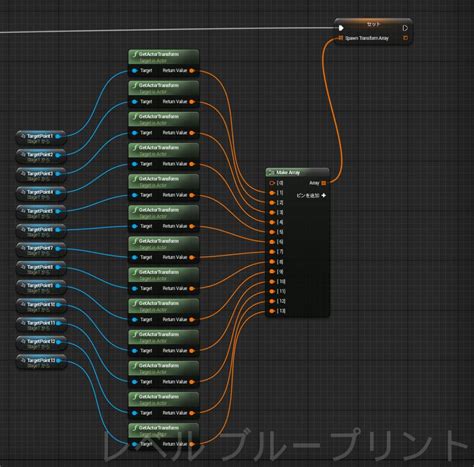The height and width of the screenshot is (467, 474).
Task: Click the TargetPoint10 output pin
Action: 58,304
